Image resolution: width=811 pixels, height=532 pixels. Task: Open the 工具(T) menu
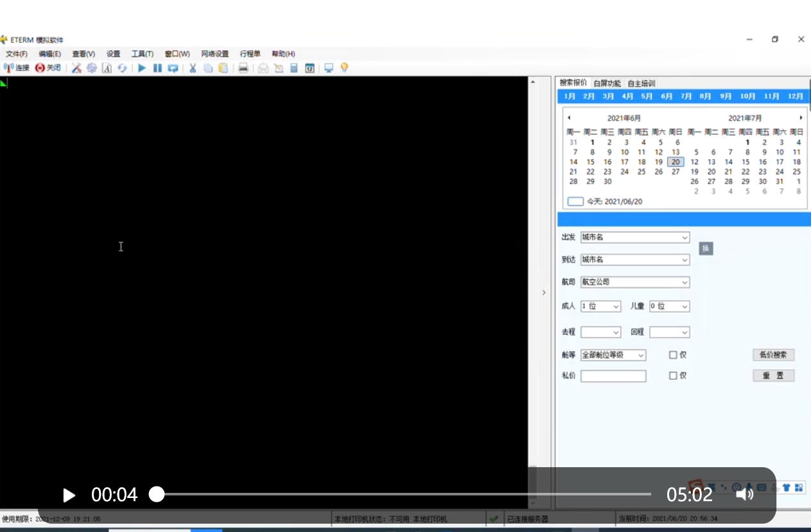(x=142, y=54)
